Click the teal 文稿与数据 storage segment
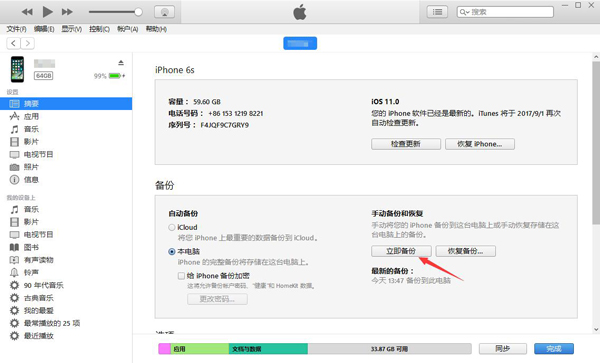Image resolution: width=600 pixels, height=363 pixels. tap(268, 348)
